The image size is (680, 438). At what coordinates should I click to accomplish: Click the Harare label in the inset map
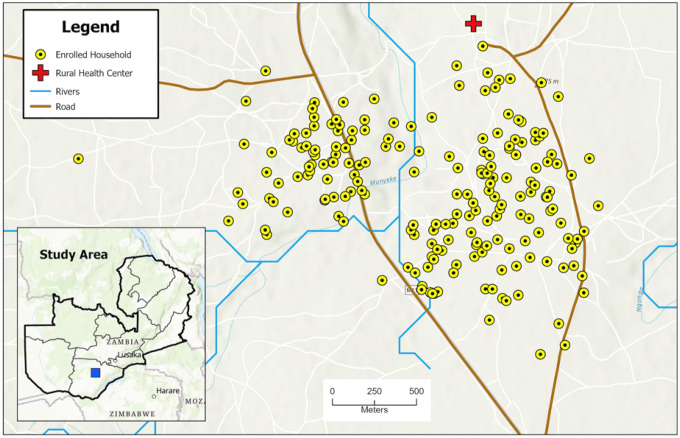[x=168, y=391]
